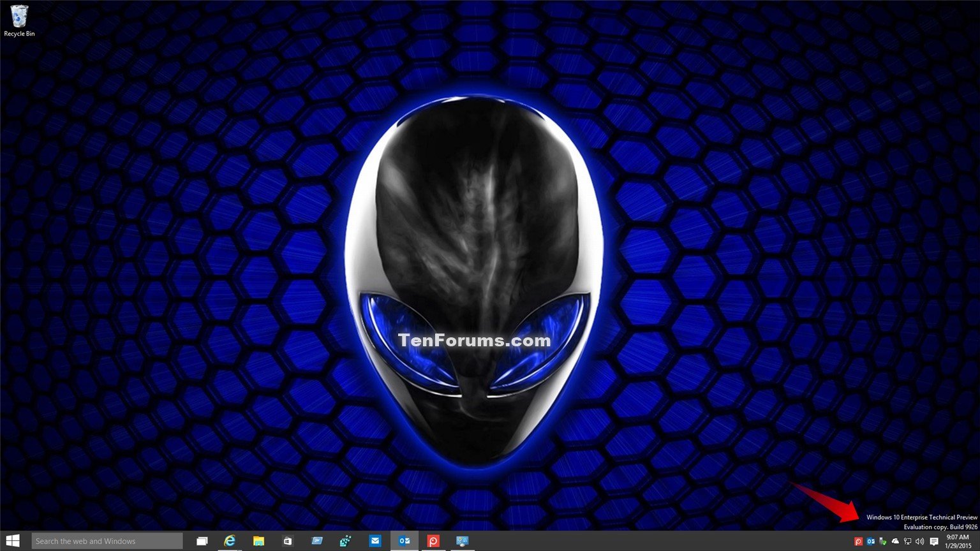The width and height of the screenshot is (980, 551).
Task: Switch to Outlook on the taskbar
Action: (x=405, y=541)
